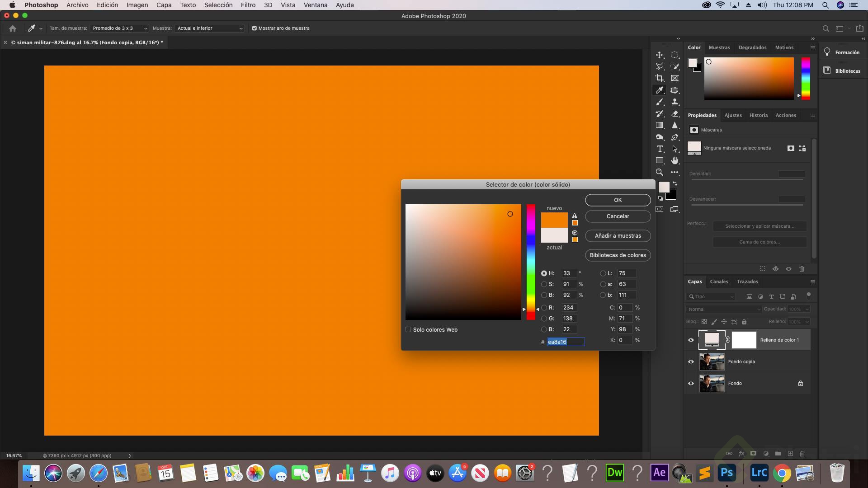
Task: Click Añadir a muestras button
Action: coord(618,235)
